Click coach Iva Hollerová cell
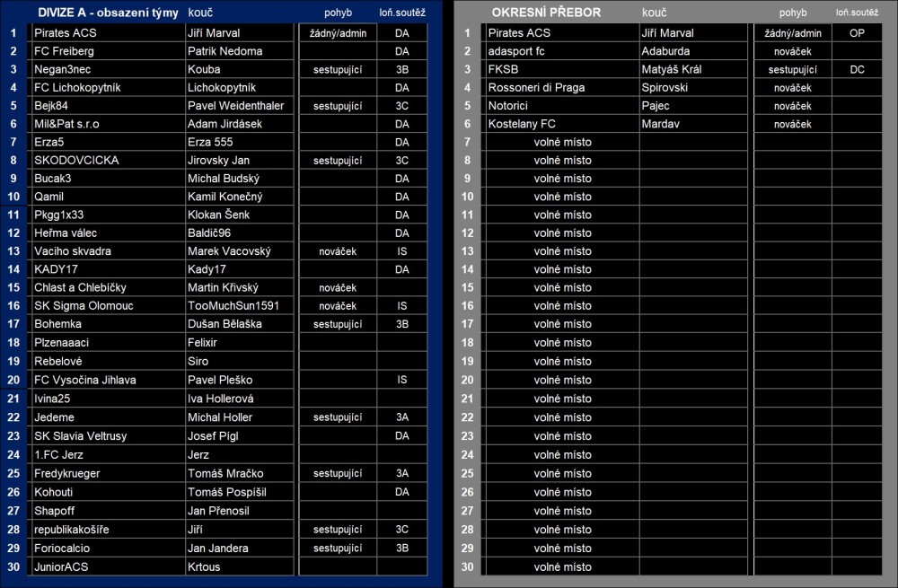The width and height of the screenshot is (898, 588). point(240,399)
